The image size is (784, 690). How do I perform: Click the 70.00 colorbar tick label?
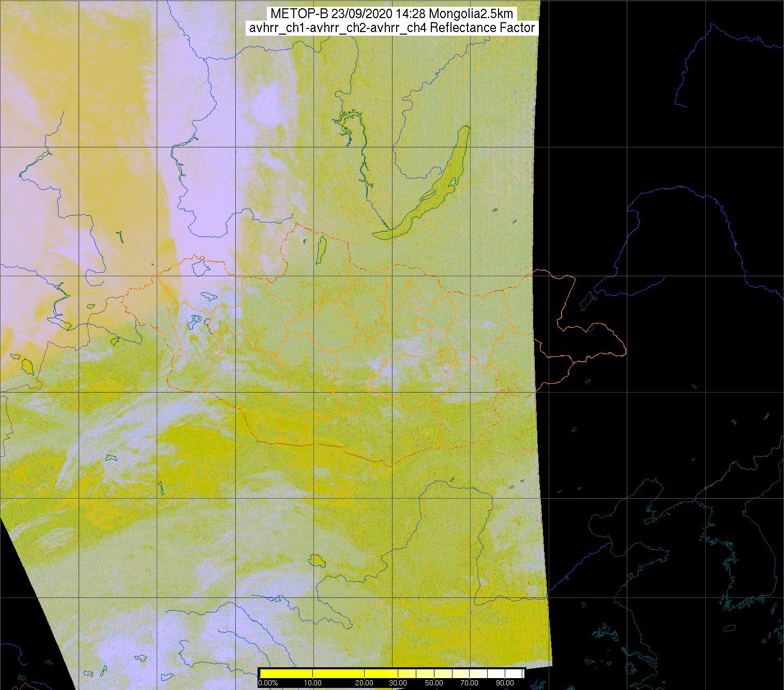(469, 683)
